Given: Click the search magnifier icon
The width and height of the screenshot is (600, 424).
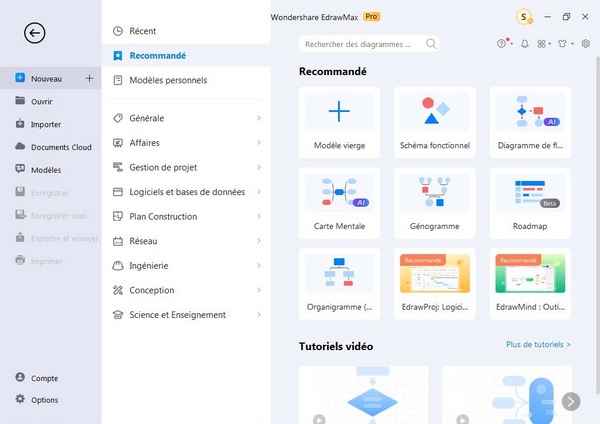Looking at the screenshot, I should [431, 44].
